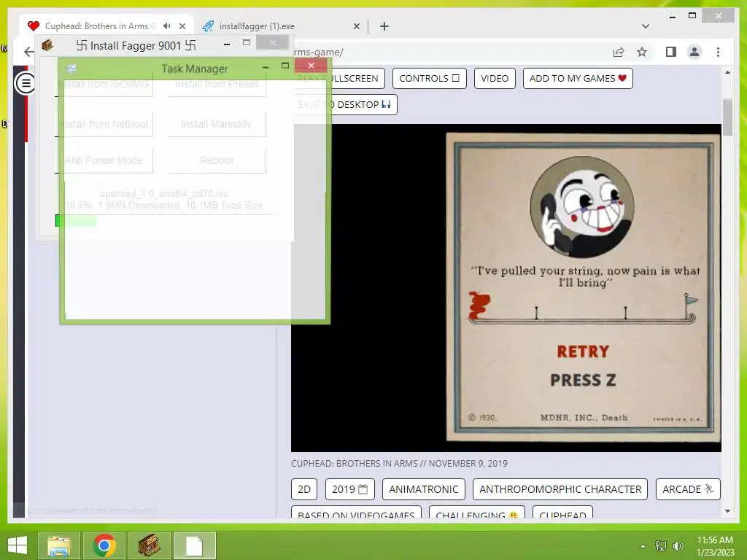This screenshot has height=560, width=747.
Task: Click the page scrollbar up arrow
Action: click(x=727, y=72)
